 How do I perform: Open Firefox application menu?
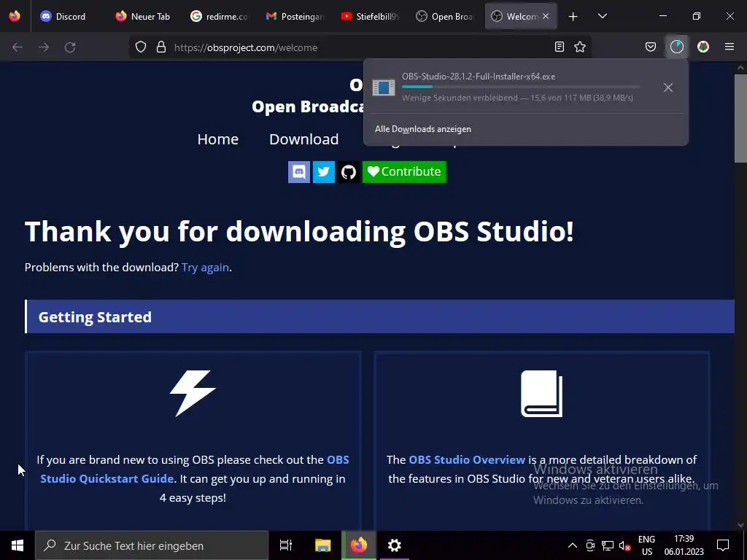click(x=729, y=47)
